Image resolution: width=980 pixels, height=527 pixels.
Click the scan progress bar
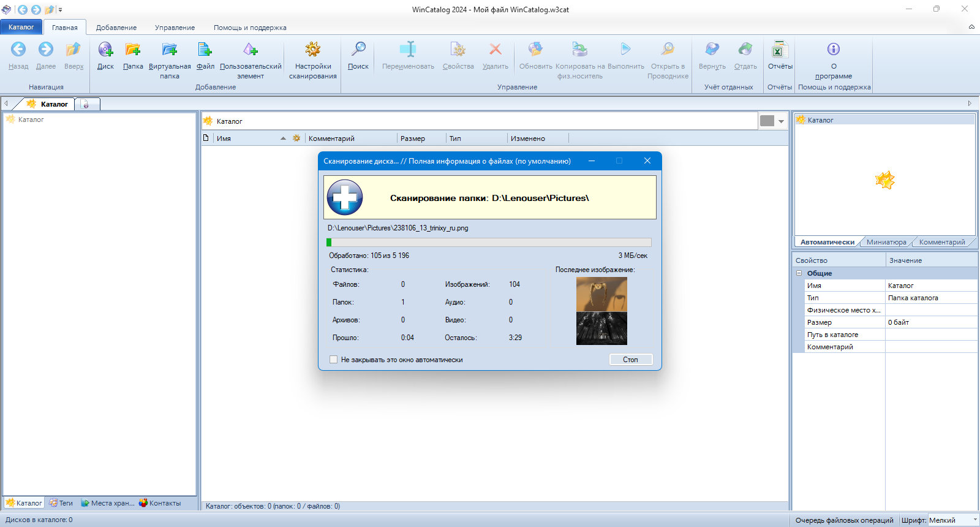pyautogui.click(x=489, y=243)
